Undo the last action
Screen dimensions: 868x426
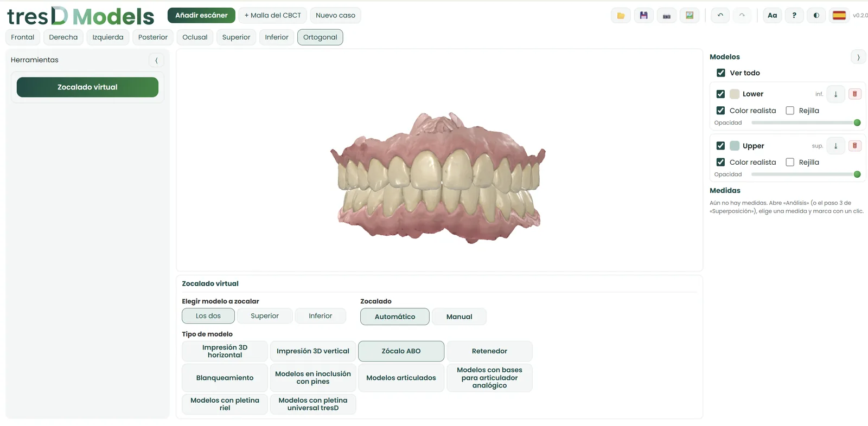720,15
